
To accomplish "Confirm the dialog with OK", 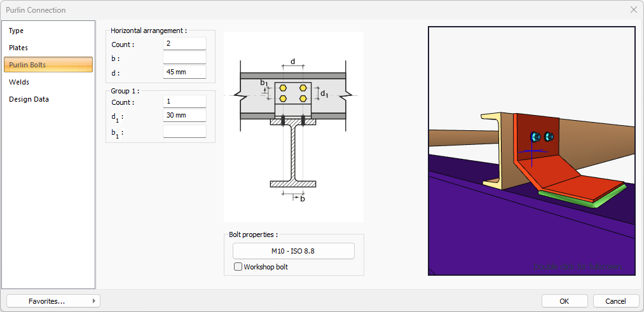I will [564, 301].
